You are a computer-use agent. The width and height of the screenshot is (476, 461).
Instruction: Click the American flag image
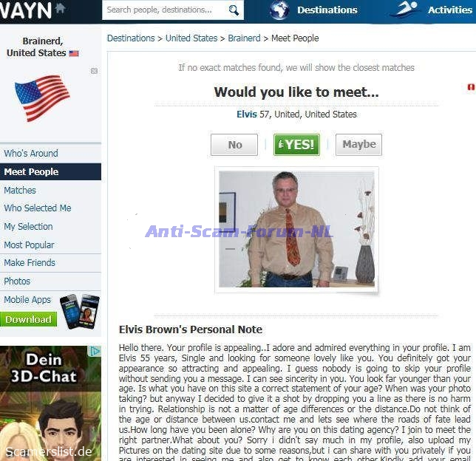coord(43,98)
